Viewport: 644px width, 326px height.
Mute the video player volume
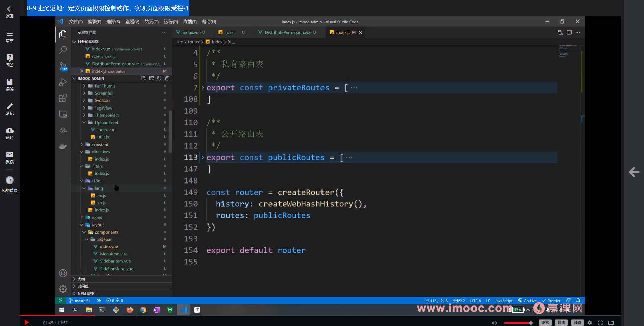494,323
